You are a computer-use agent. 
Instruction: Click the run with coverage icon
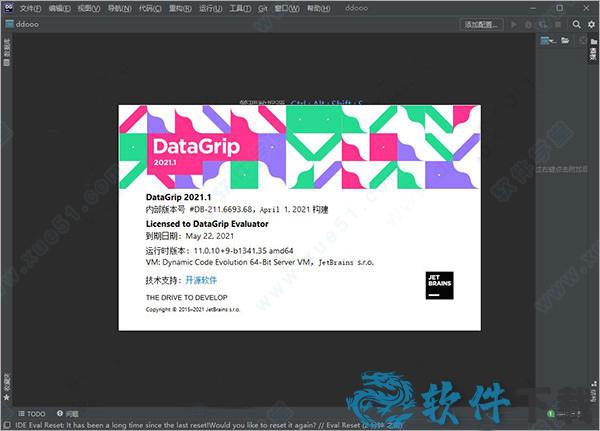543,24
